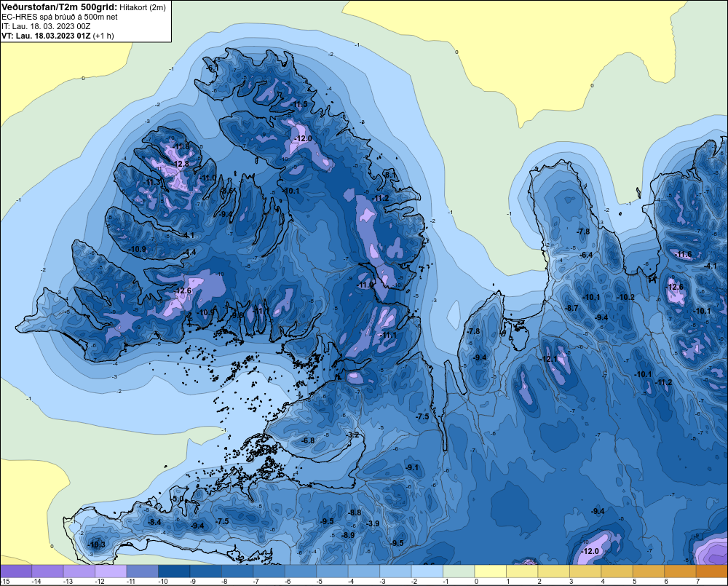Pick the legend swatch between -10 and -9
Image resolution: width=728 pixels, height=586 pixels.
(174, 571)
